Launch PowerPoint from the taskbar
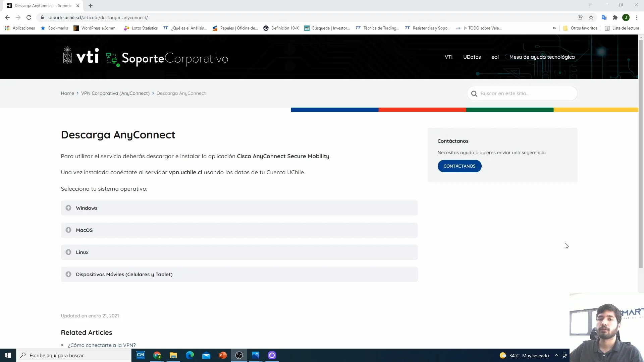644x362 pixels. 223,355
